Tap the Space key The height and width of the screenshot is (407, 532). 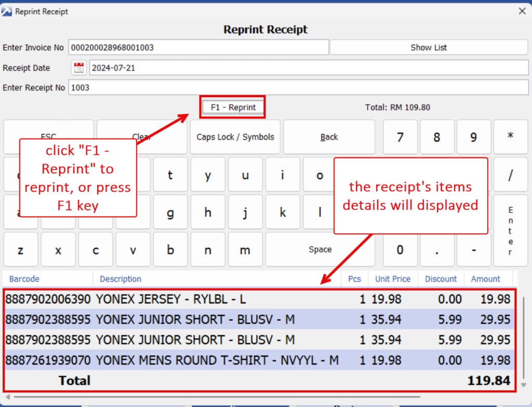point(320,250)
